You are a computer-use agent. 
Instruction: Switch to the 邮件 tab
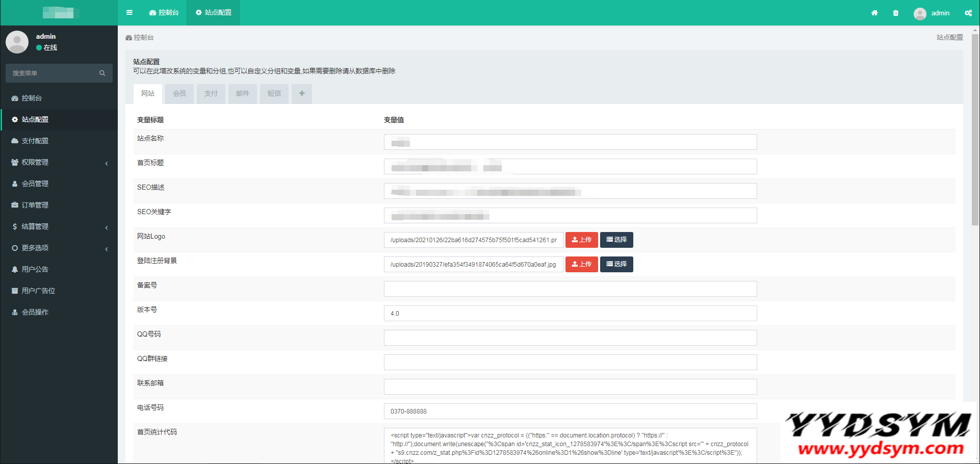click(x=243, y=94)
